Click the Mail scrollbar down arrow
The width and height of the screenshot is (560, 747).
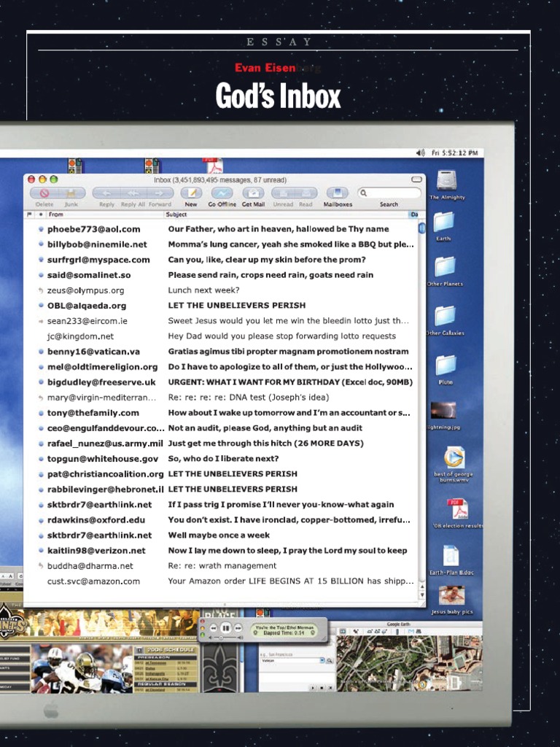(422, 595)
